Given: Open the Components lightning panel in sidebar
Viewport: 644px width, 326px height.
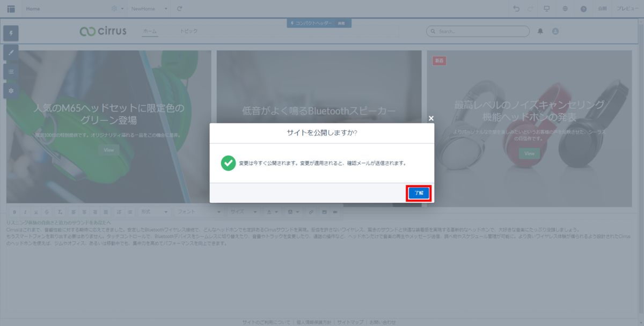Looking at the screenshot, I should click(11, 33).
